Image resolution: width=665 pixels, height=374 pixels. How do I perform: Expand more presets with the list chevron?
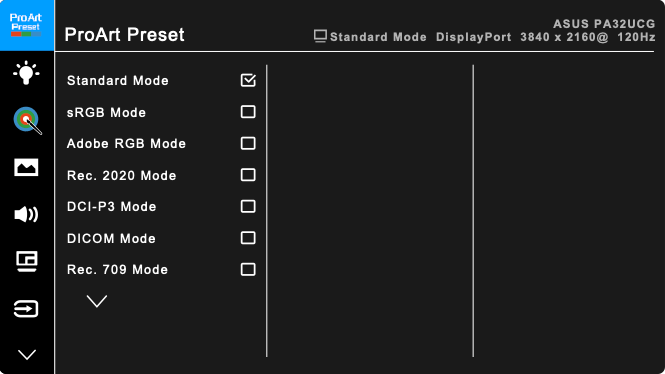[x=97, y=301]
